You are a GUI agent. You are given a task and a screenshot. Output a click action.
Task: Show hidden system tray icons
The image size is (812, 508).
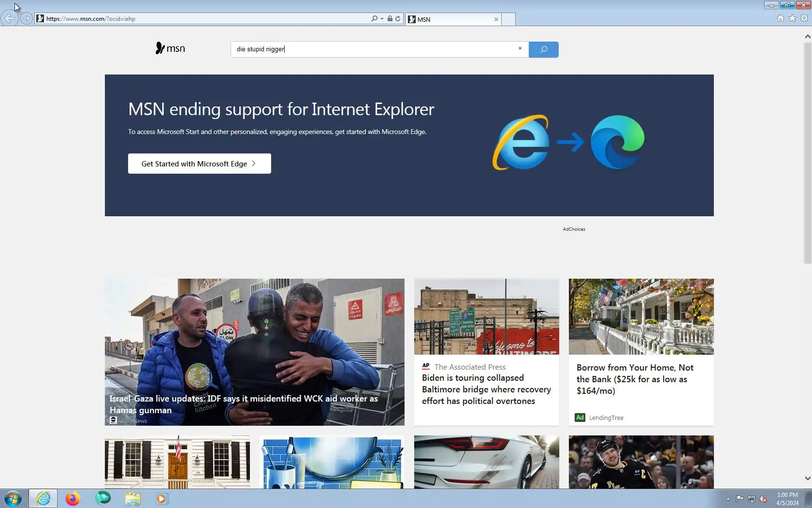pyautogui.click(x=728, y=499)
